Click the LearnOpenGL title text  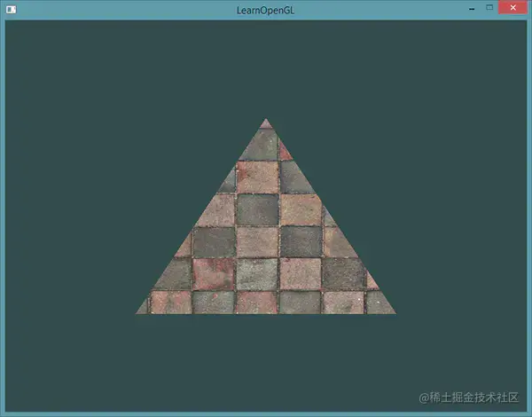[x=265, y=10]
